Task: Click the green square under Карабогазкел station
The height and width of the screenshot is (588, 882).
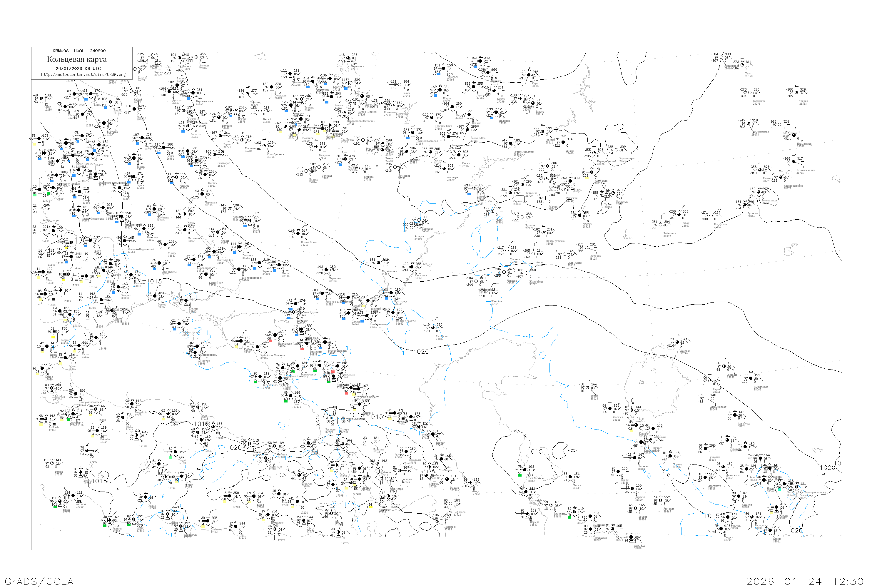Action: [520, 475]
